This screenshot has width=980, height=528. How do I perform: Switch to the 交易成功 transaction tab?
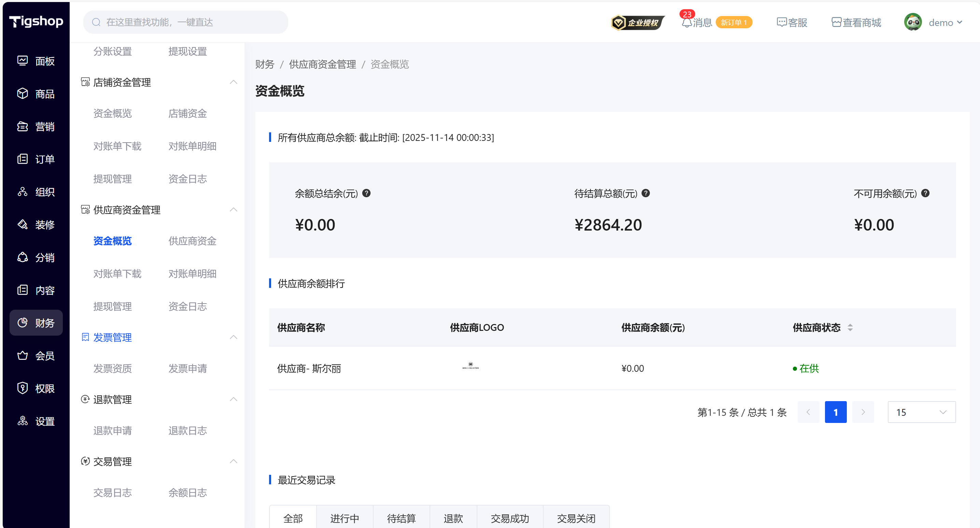509,518
